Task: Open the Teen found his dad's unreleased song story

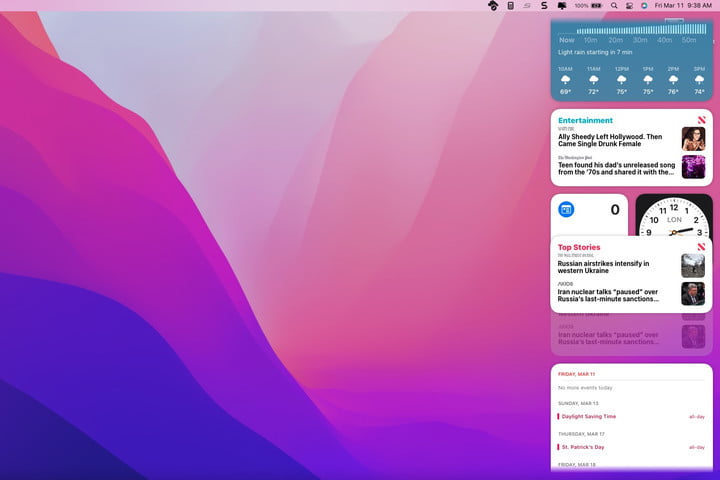Action: (616, 169)
